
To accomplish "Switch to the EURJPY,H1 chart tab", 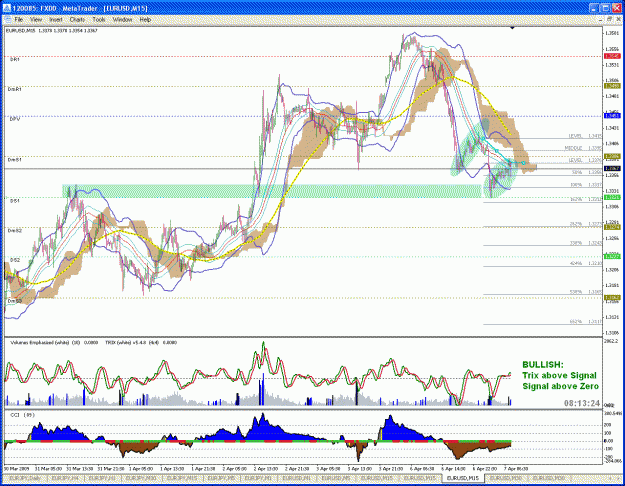I will 102,478.
